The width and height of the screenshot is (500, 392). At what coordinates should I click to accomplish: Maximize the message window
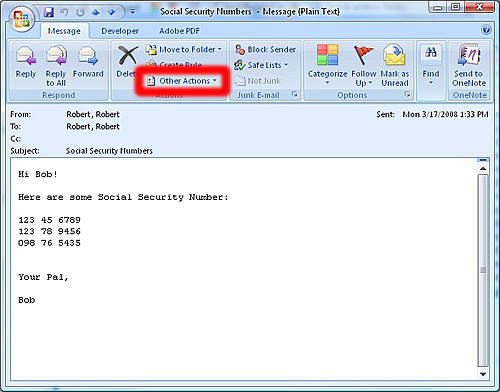(456, 7)
